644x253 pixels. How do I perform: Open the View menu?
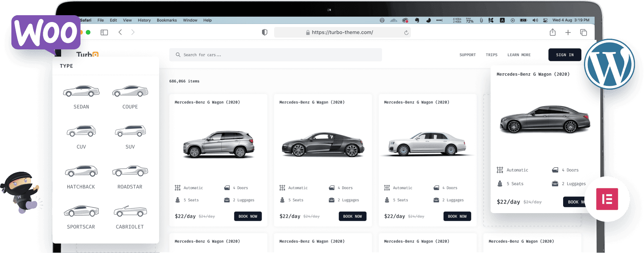coord(127,20)
